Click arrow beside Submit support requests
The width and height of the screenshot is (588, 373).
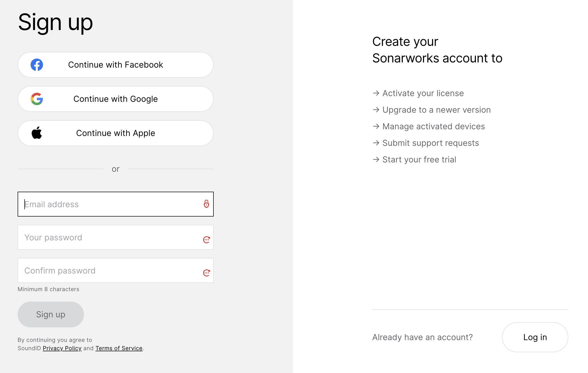376,143
